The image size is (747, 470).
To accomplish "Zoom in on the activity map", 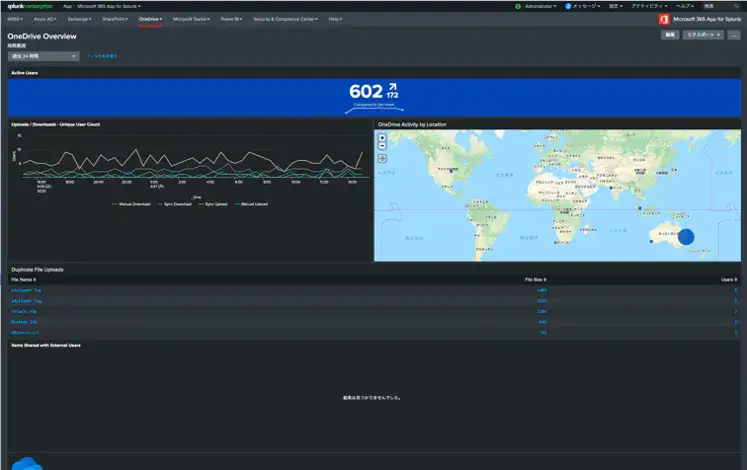I will 382,138.
